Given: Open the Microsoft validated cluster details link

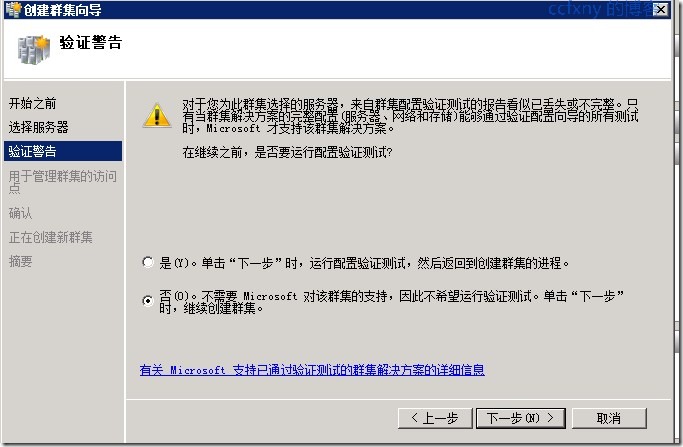Looking at the screenshot, I should click(x=312, y=370).
